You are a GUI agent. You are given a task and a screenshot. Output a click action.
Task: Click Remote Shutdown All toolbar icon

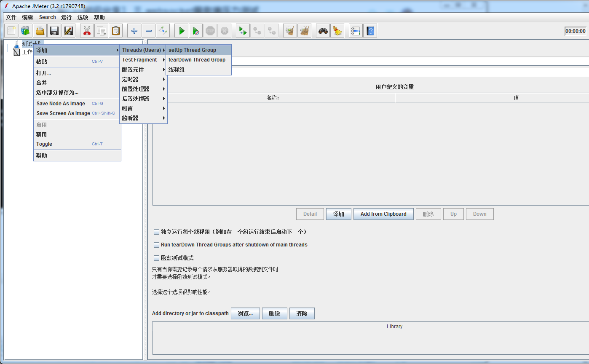click(x=272, y=31)
